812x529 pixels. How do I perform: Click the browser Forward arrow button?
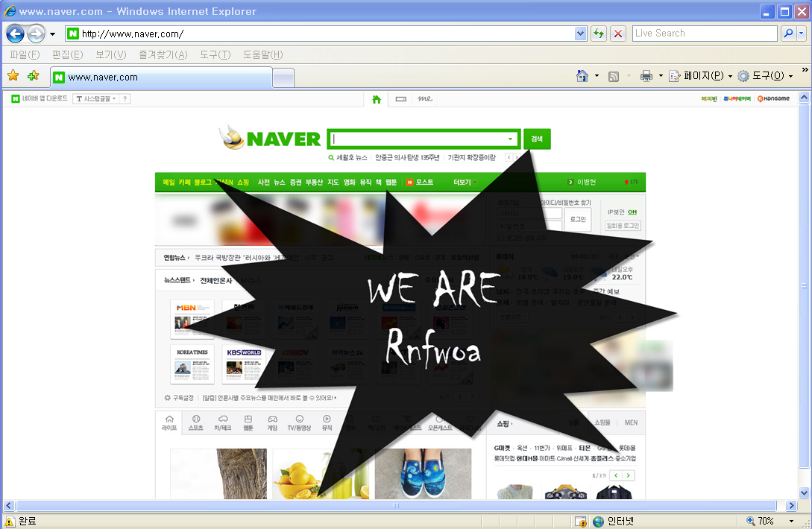coord(36,34)
